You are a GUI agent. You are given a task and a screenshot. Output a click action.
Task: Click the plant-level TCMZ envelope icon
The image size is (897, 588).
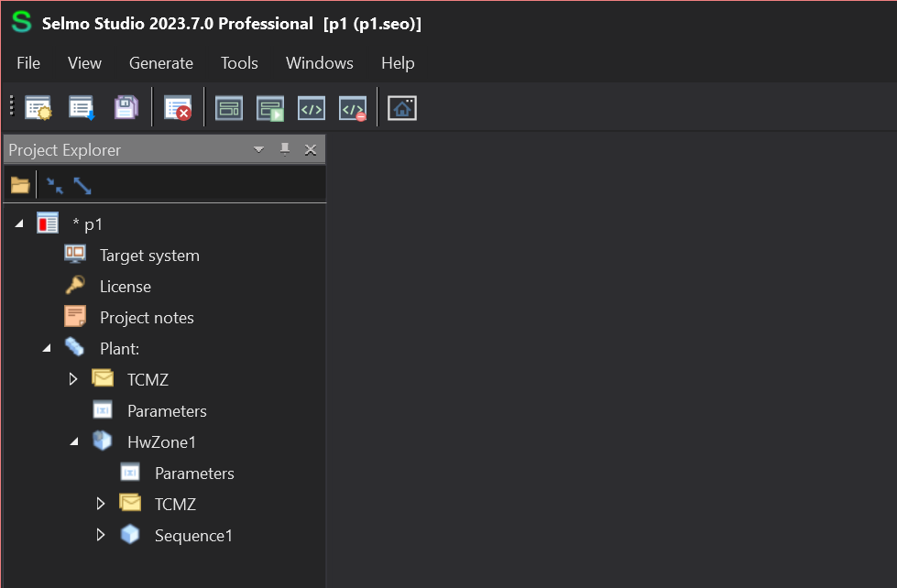(x=103, y=378)
